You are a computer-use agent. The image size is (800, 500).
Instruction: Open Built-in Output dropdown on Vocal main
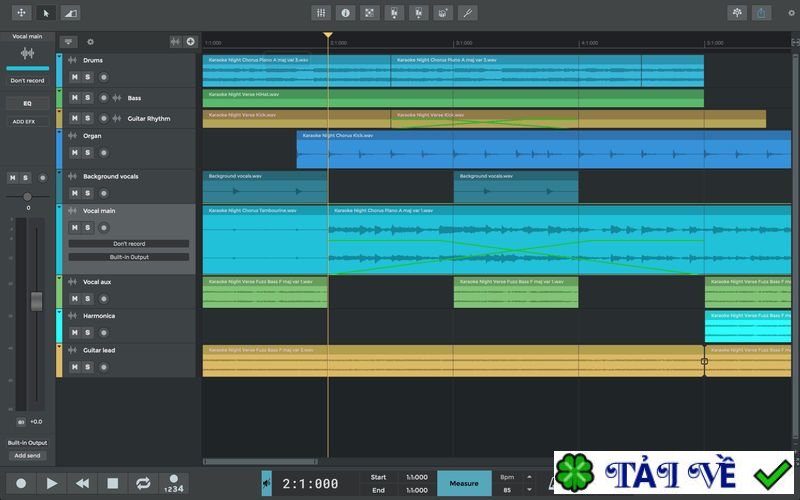pos(128,257)
